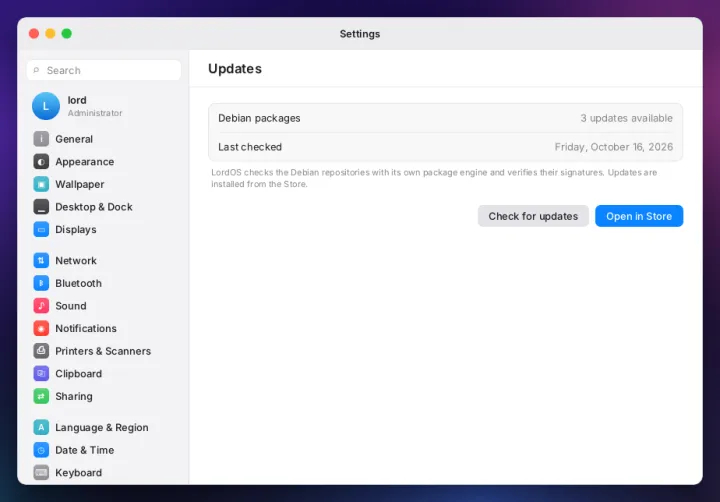Viewport: 720px width, 502px height.
Task: Click the yellow minimize window button
Action: click(51, 34)
